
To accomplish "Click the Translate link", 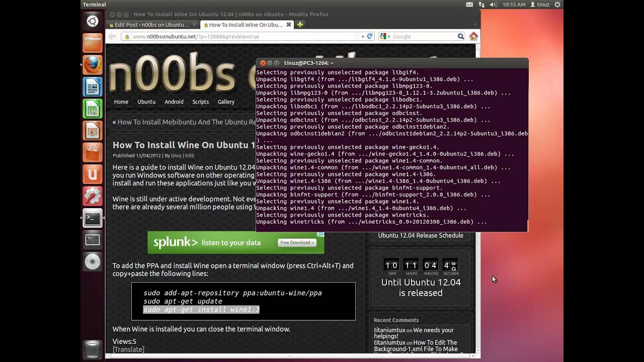I will (x=128, y=349).
